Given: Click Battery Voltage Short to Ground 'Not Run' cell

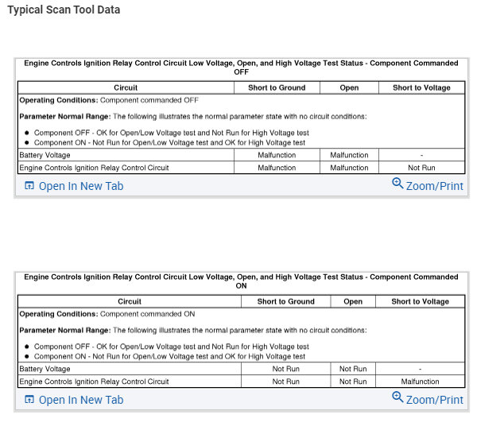Looking at the screenshot, I should [285, 369].
